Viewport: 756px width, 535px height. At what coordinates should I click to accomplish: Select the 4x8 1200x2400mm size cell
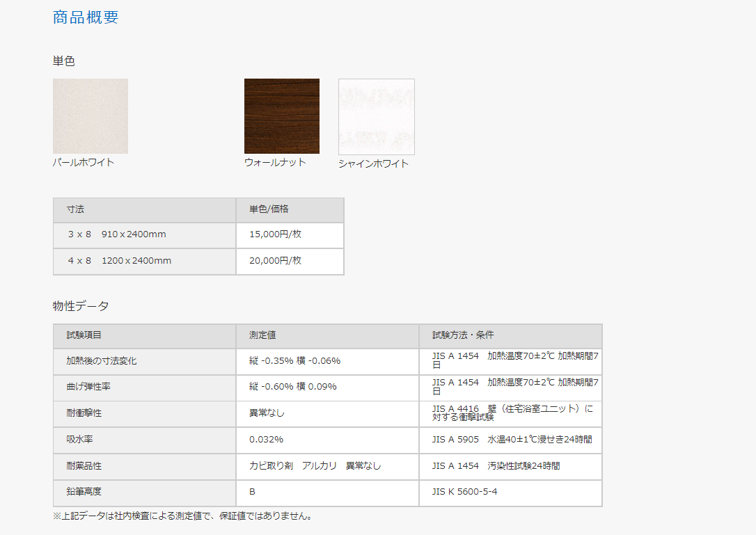point(119,261)
